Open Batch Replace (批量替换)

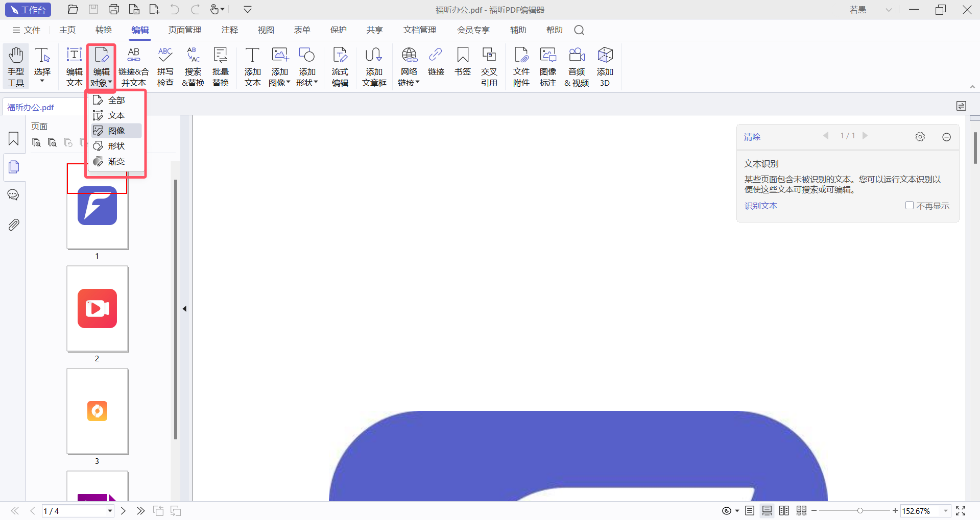pos(221,67)
